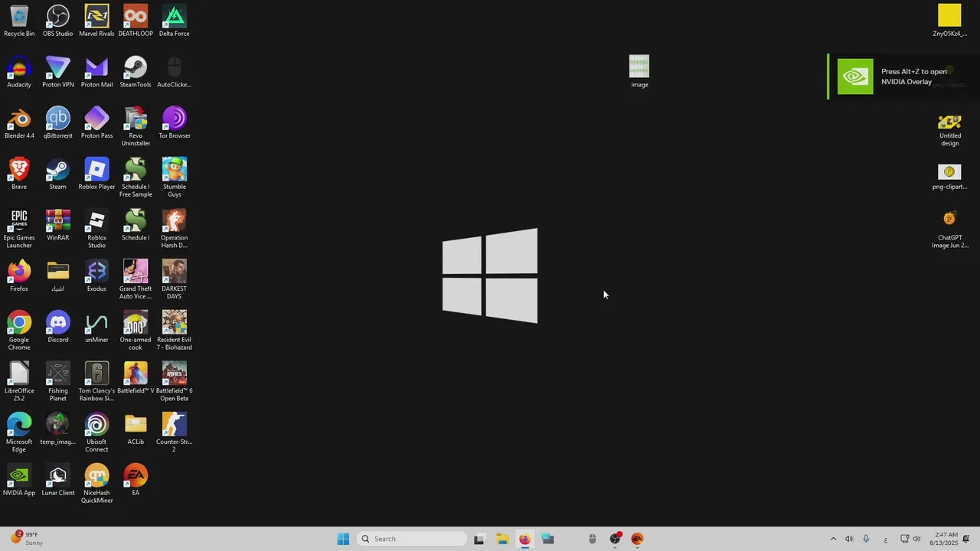Image resolution: width=980 pixels, height=551 pixels.
Task: Expand the hidden system tray icons chevron
Action: tap(834, 539)
